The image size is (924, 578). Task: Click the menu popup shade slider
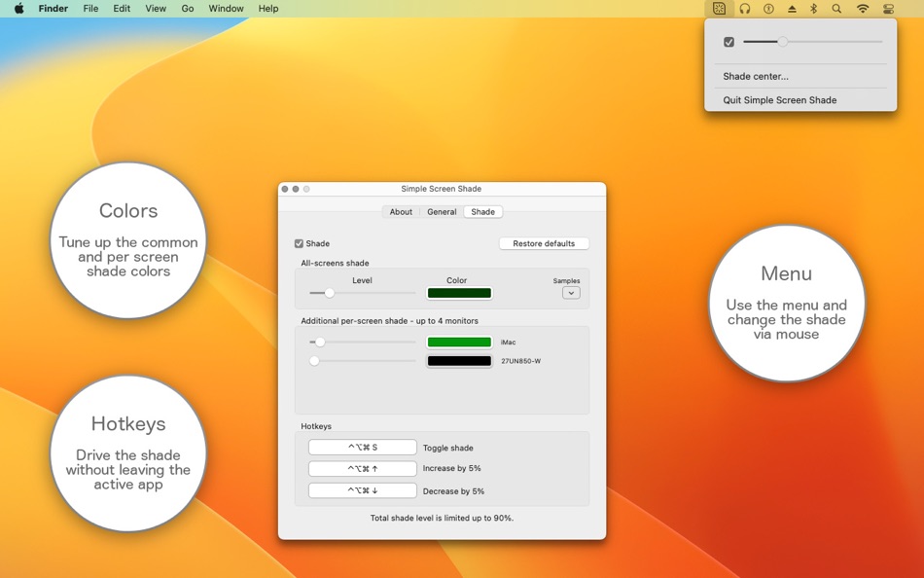coord(812,42)
